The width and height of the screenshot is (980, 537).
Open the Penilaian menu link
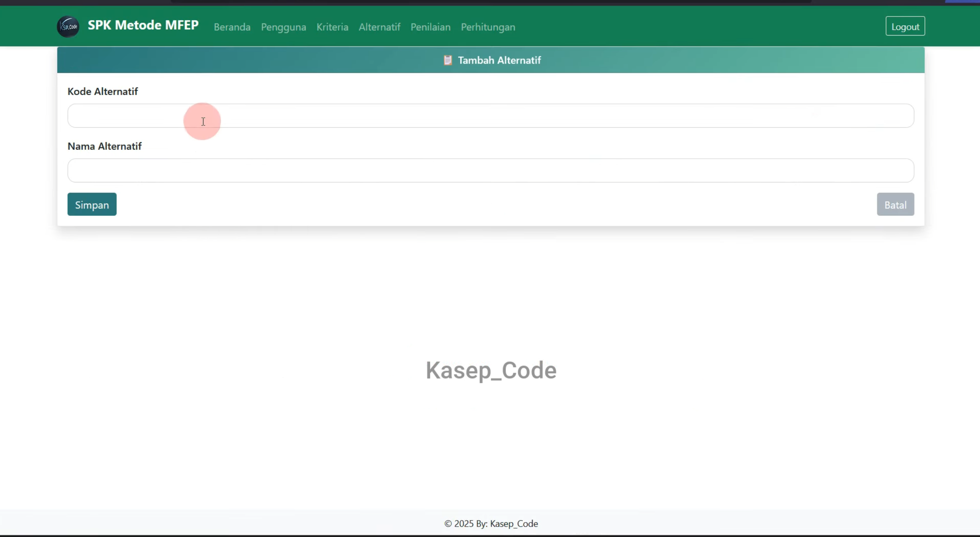click(x=430, y=27)
